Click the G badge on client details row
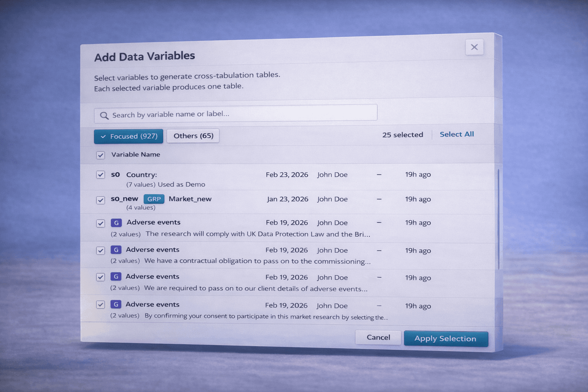Image resolution: width=588 pixels, height=392 pixels. [116, 277]
